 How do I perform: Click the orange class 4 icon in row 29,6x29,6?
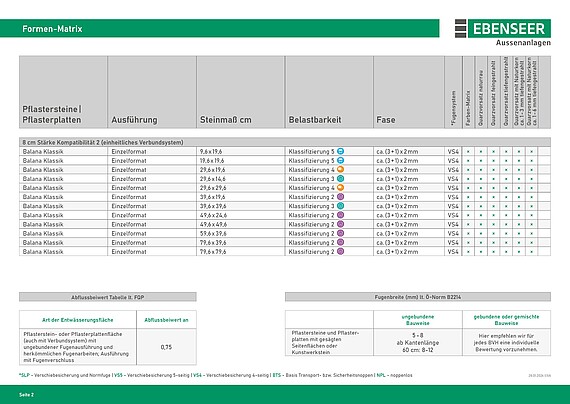(340, 188)
